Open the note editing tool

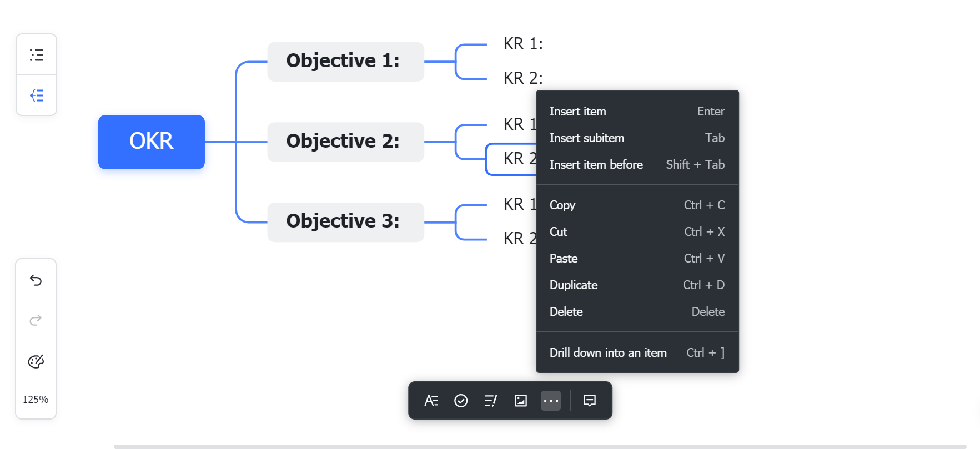pyautogui.click(x=491, y=401)
